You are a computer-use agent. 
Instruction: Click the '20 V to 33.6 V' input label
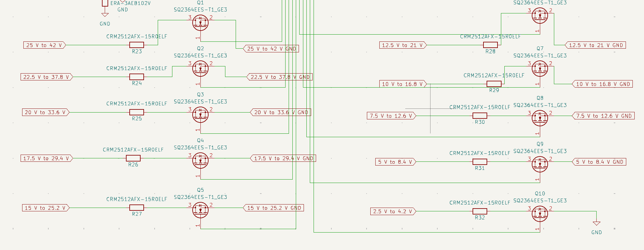tap(46, 112)
